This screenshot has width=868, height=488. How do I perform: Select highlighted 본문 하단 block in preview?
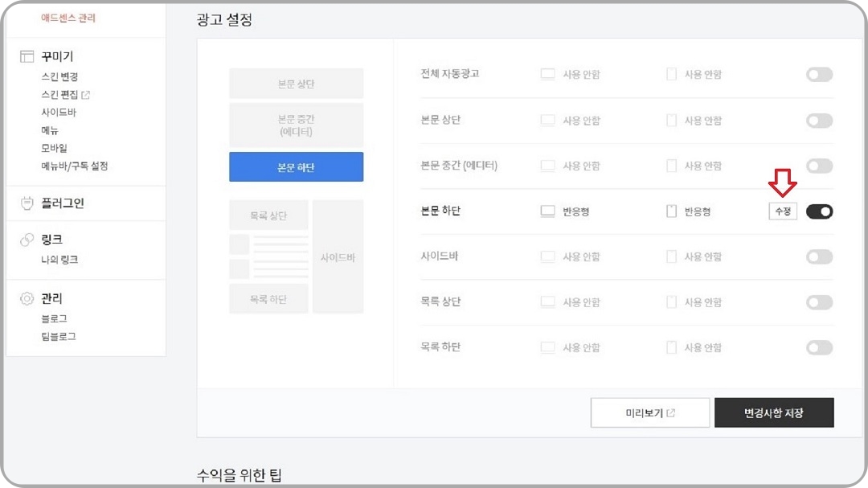coord(296,166)
